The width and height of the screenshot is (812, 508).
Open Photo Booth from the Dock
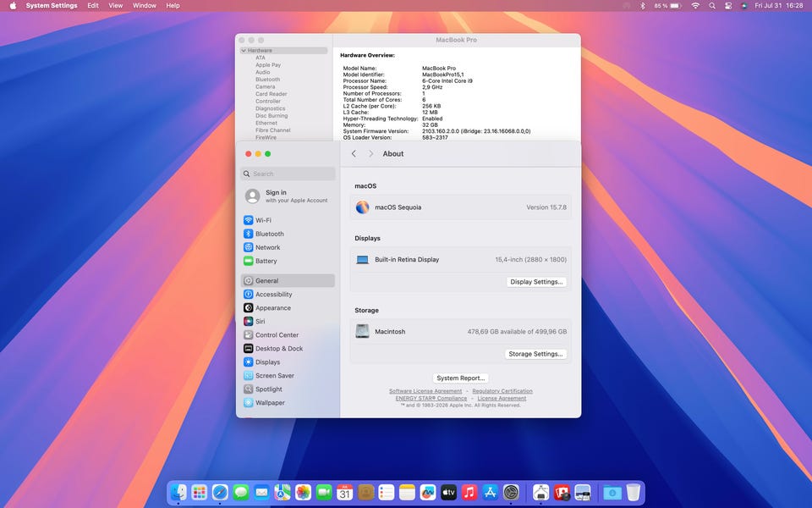click(x=562, y=492)
